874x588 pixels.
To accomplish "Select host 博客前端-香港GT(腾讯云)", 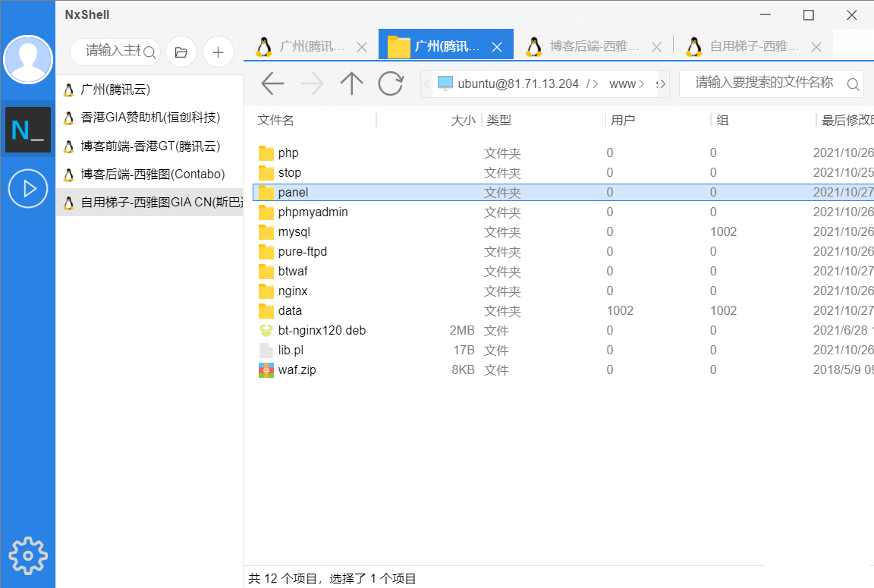I will (149, 146).
